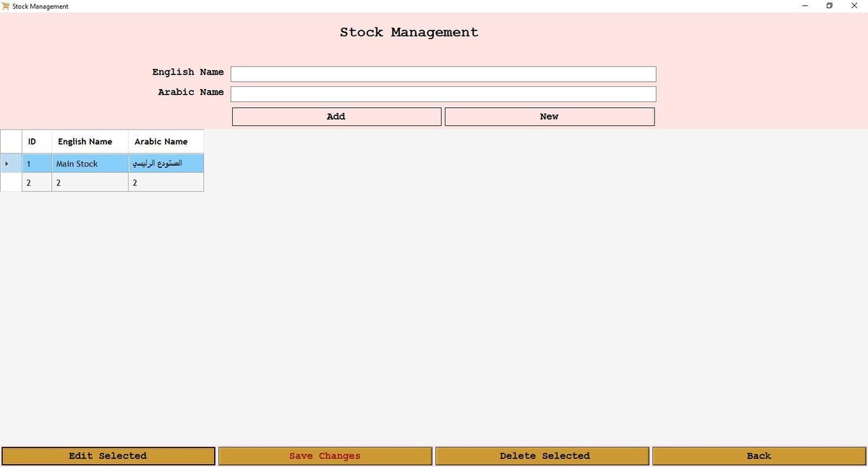Select the ID cell of Main Stock row
Image resolution: width=868 pixels, height=467 pixels.
(37, 164)
